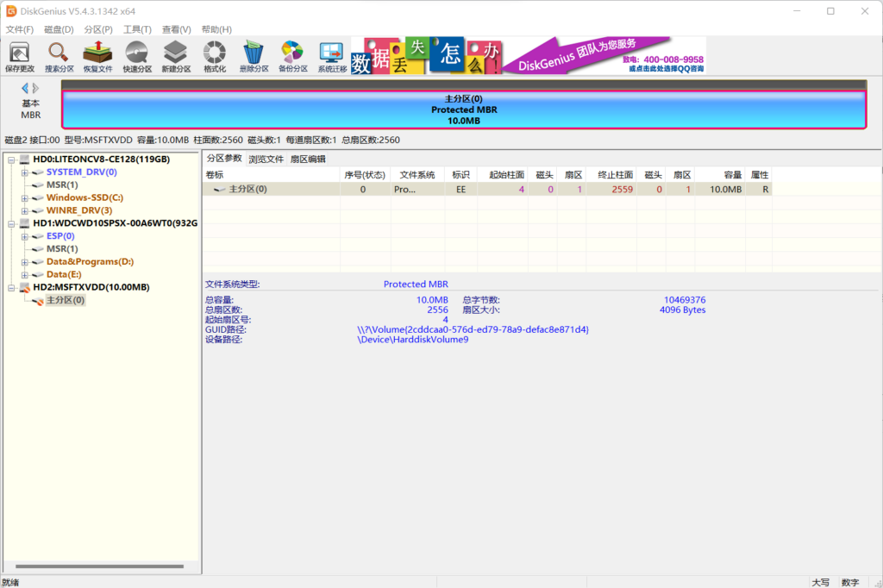
Task: Click the tree panel horizontal scrollbar
Action: (100, 566)
